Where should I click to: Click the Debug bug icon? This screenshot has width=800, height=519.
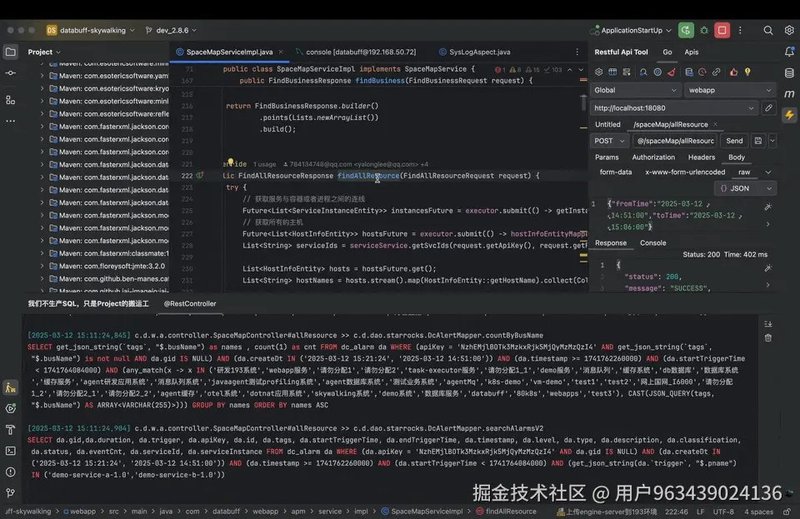click(704, 31)
